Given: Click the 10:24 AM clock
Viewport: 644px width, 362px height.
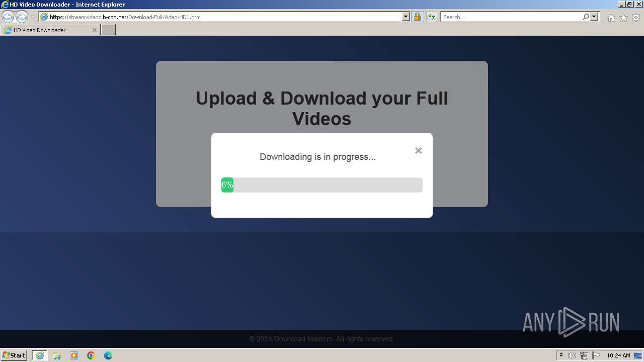Looking at the screenshot, I should [x=618, y=355].
